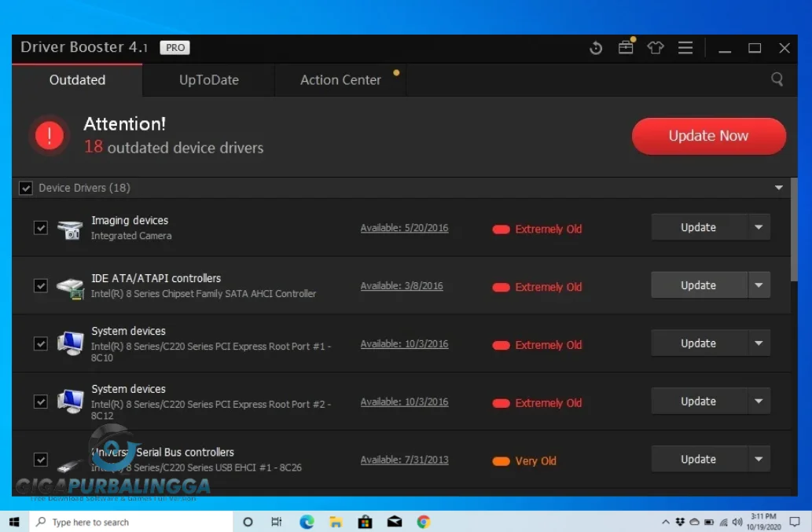Viewport: 812px width, 532px height.
Task: Click the search magnifier icon
Action: click(777, 79)
